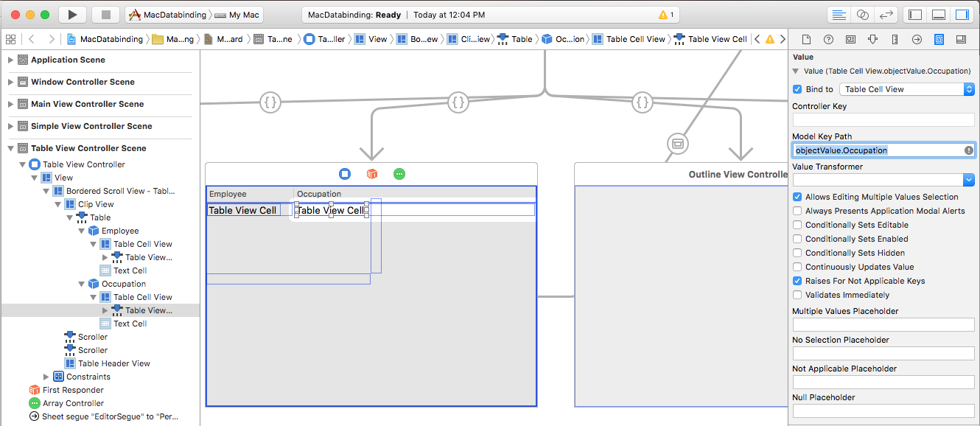The image size is (980, 426).
Task: Choose MacDatabinding scheme in toolbar
Action: [x=169, y=15]
